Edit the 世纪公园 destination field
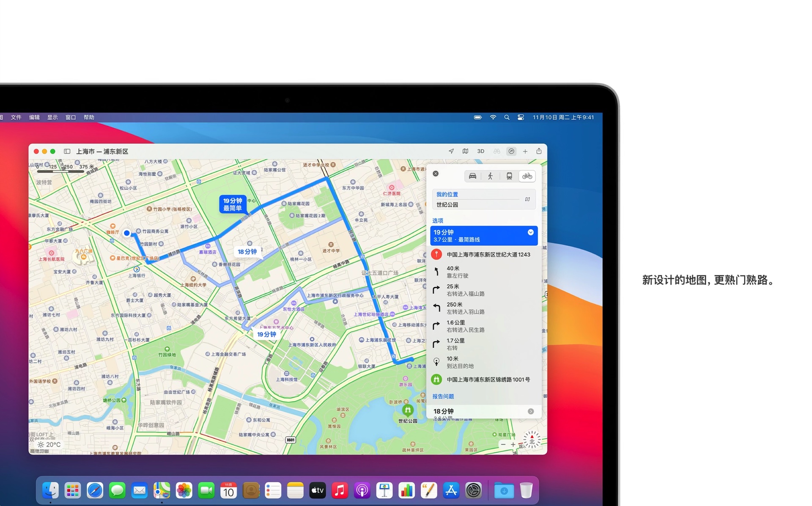This screenshot has height=506, width=812. 477,205
